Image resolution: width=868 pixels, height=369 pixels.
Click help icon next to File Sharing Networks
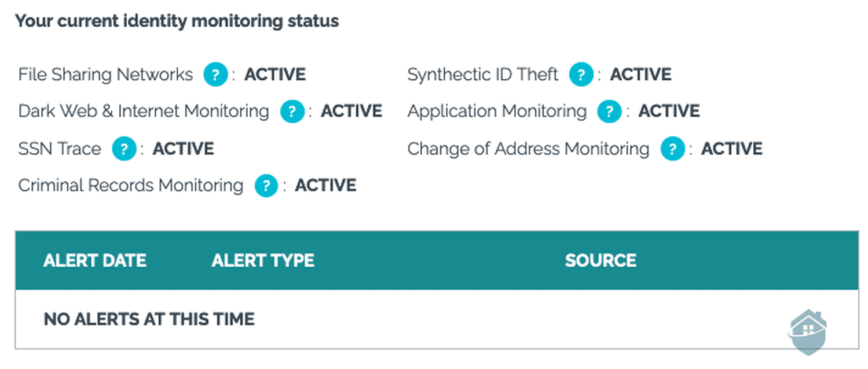(x=215, y=75)
